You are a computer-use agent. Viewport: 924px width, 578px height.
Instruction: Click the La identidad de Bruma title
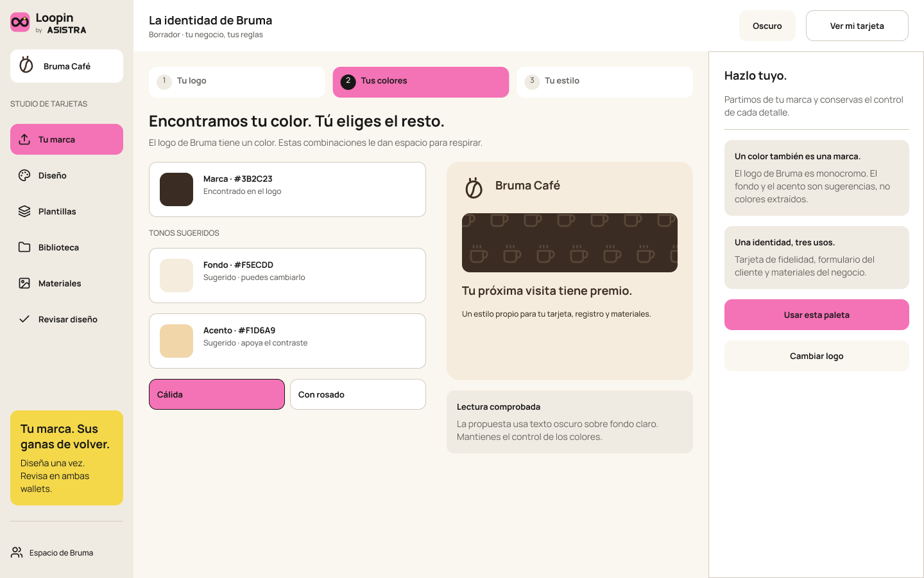[210, 21]
